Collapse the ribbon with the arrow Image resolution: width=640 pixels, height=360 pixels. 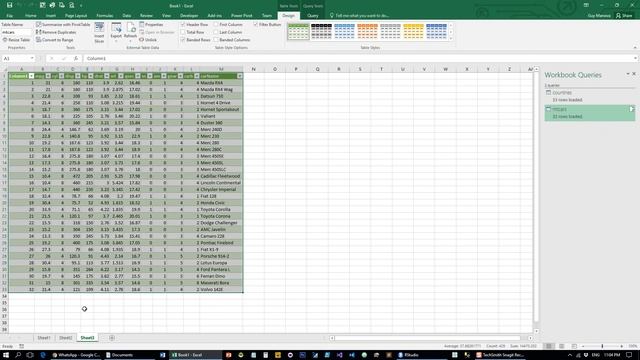point(635,48)
